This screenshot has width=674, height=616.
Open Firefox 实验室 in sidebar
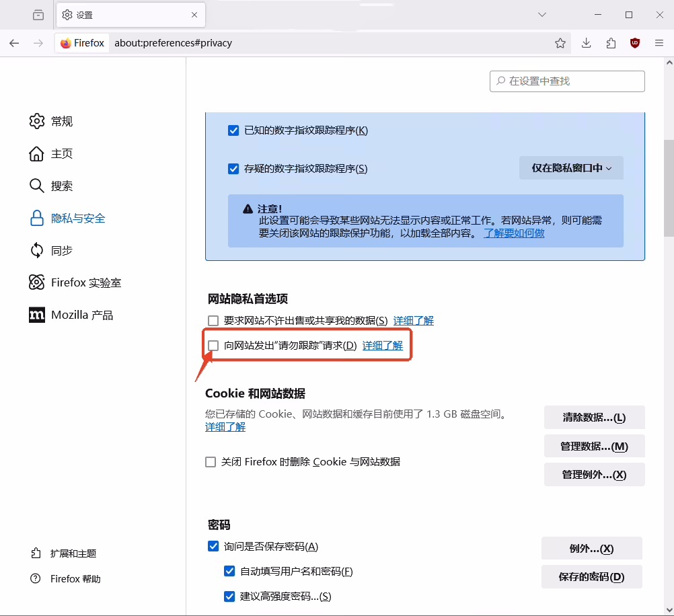coord(85,282)
